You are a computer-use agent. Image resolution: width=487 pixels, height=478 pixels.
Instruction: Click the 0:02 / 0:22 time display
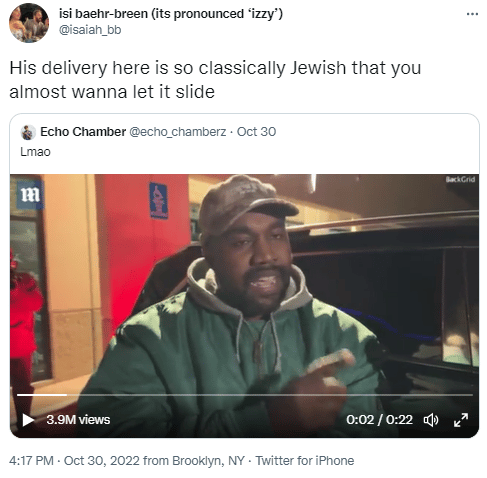click(379, 420)
